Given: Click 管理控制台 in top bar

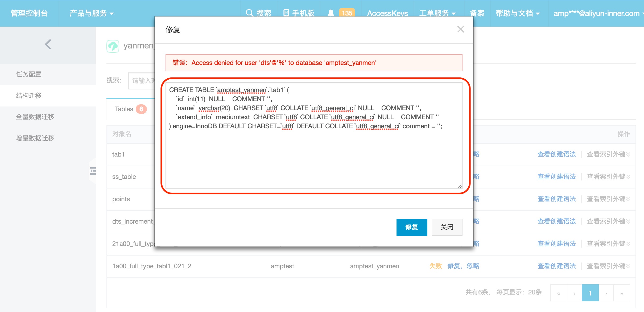Looking at the screenshot, I should [x=29, y=13].
